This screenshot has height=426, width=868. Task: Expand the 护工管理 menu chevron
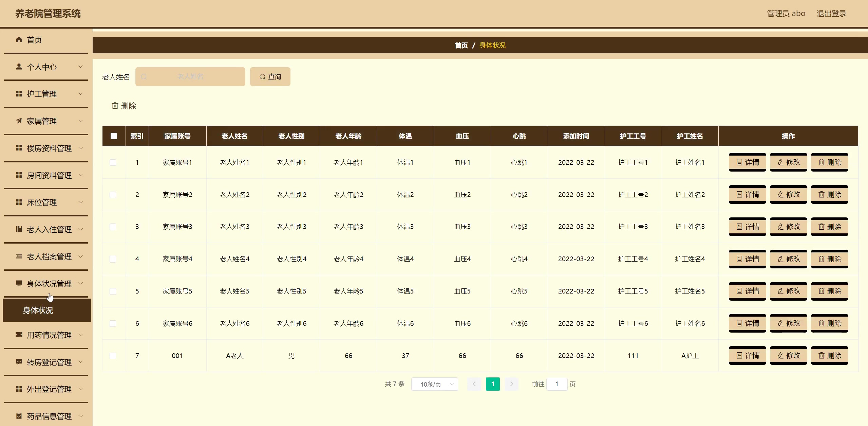click(x=81, y=94)
